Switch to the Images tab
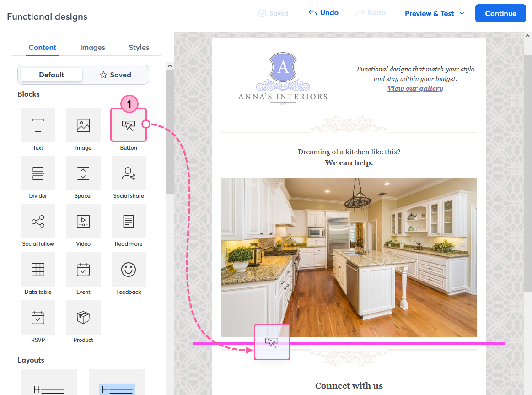This screenshot has width=532, height=395. (x=92, y=48)
